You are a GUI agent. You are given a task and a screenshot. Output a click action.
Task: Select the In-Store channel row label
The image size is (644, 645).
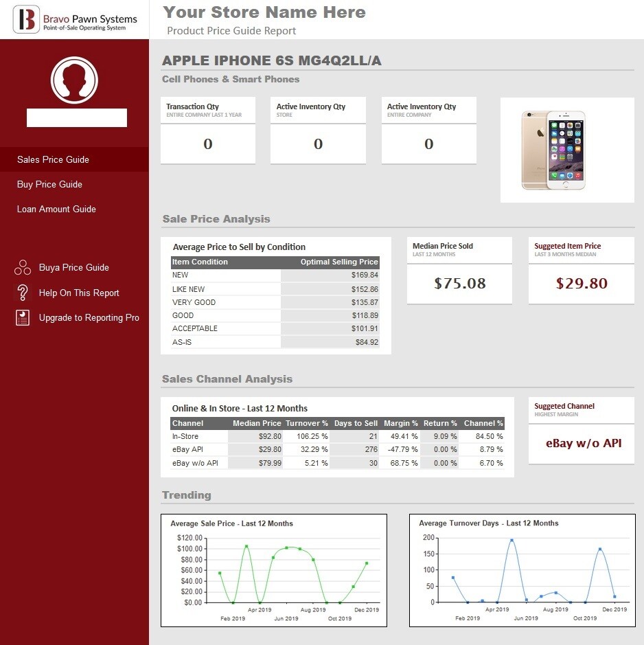(185, 436)
